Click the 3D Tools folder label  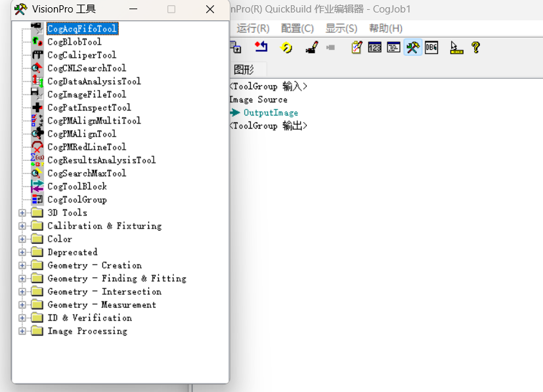pyautogui.click(x=67, y=213)
